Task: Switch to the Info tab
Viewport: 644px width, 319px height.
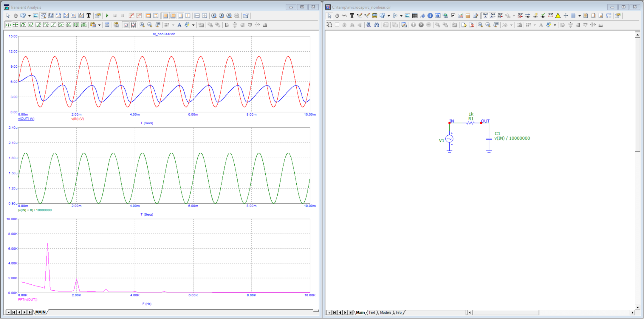Action: click(399, 312)
